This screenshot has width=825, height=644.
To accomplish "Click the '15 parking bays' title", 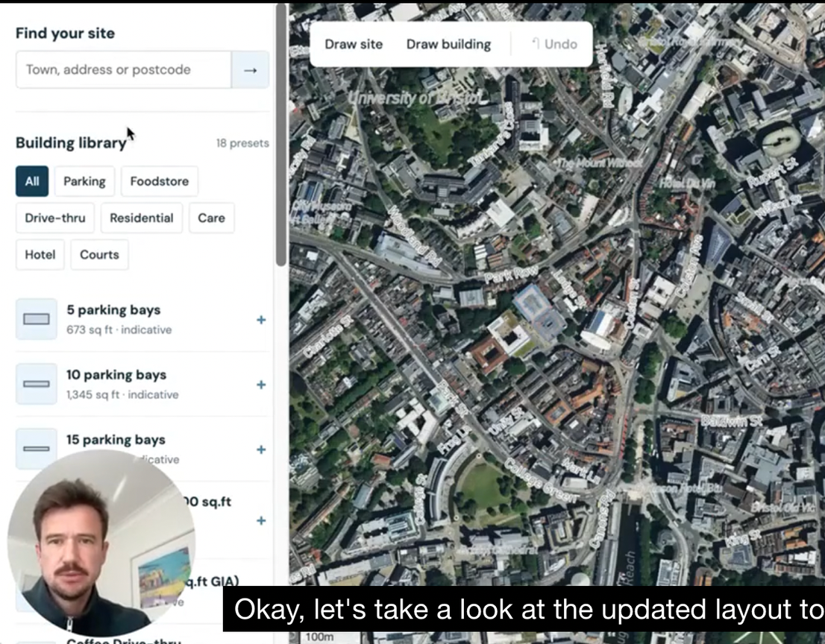I will coord(116,440).
